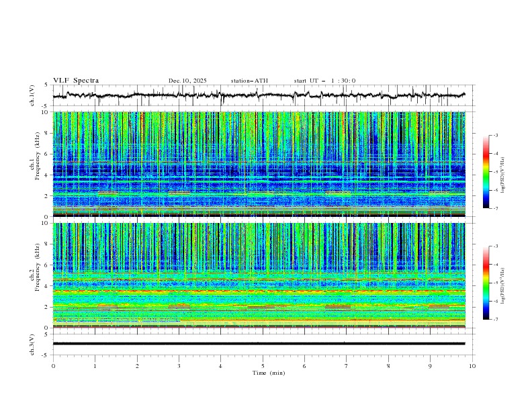Screen dimensions: 532x411
Task: Click the ch.1 color bar legend
Action: pos(486,172)
